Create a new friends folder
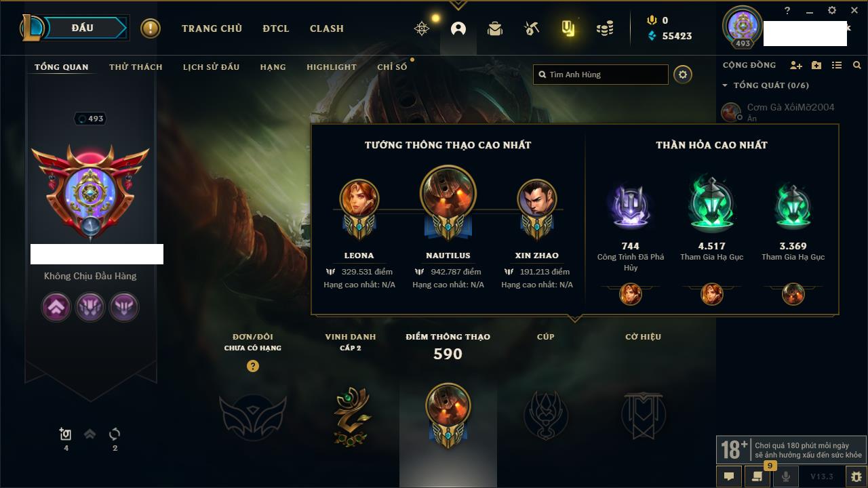The image size is (868, 488). tap(816, 65)
